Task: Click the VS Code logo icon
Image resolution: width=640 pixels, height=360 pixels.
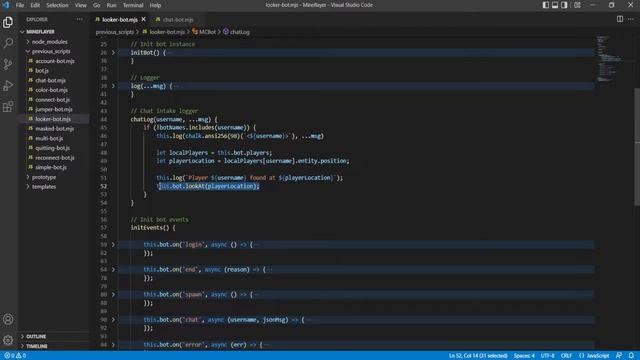Action: click(x=6, y=5)
